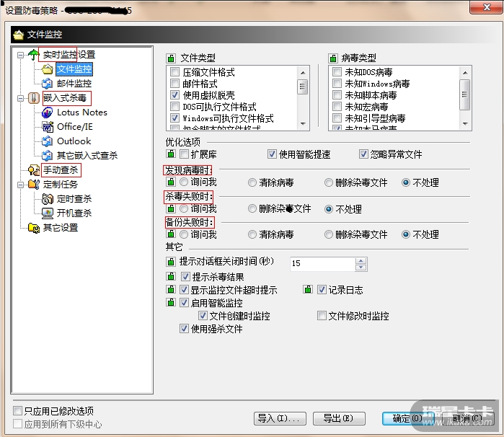Toggle the lock icon beside 扩展库
Screen dimensions: 504x437
[x=171, y=154]
